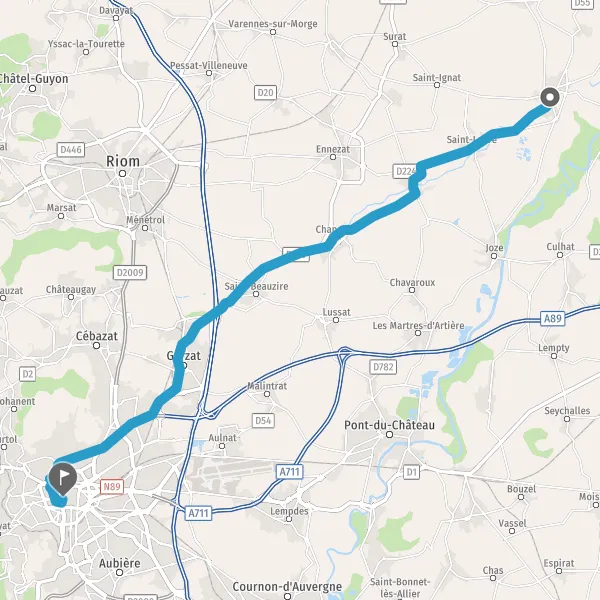Click the D782 road badge
The height and width of the screenshot is (600, 600).
(x=383, y=367)
